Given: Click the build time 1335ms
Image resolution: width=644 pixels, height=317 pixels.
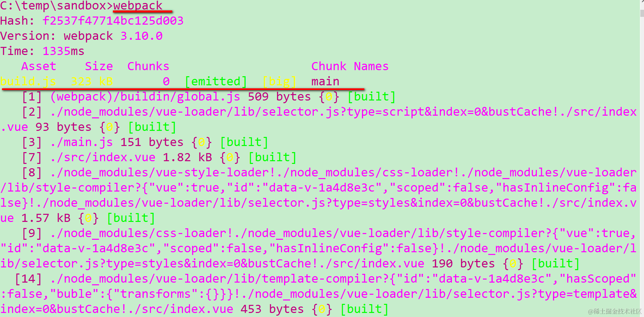Looking at the screenshot, I should coord(63,51).
